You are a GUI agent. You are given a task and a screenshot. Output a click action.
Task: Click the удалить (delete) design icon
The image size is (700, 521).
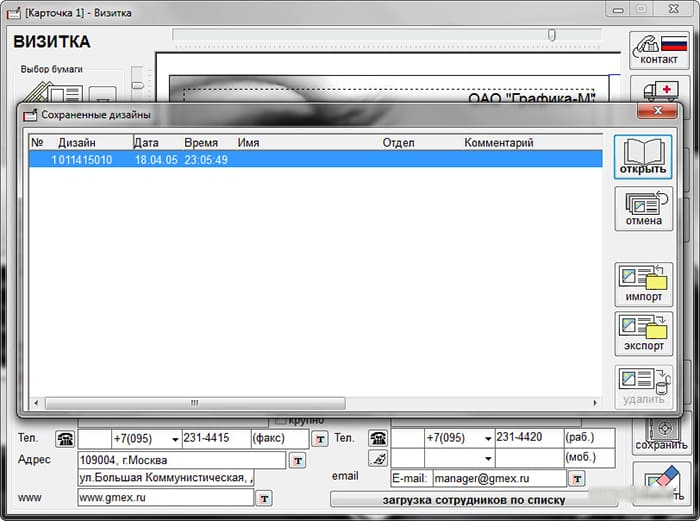pos(643,387)
